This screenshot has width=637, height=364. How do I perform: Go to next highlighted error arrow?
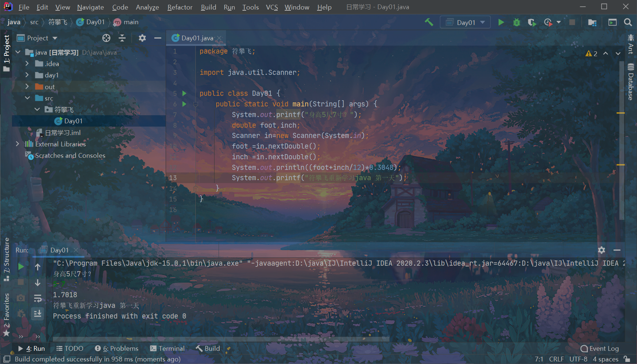point(618,54)
